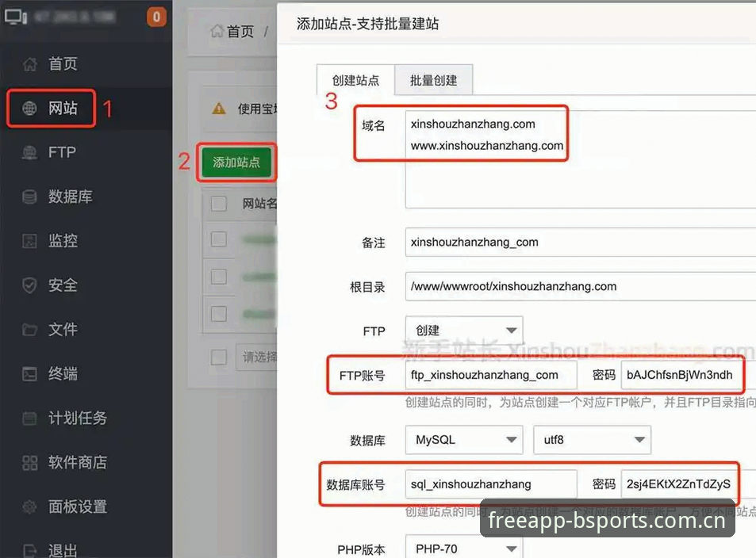The height and width of the screenshot is (558, 756).
Task: Switch to the 创建站点 tab
Action: [356, 80]
